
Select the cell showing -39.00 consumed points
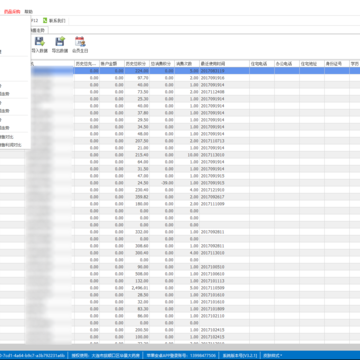point(162,183)
